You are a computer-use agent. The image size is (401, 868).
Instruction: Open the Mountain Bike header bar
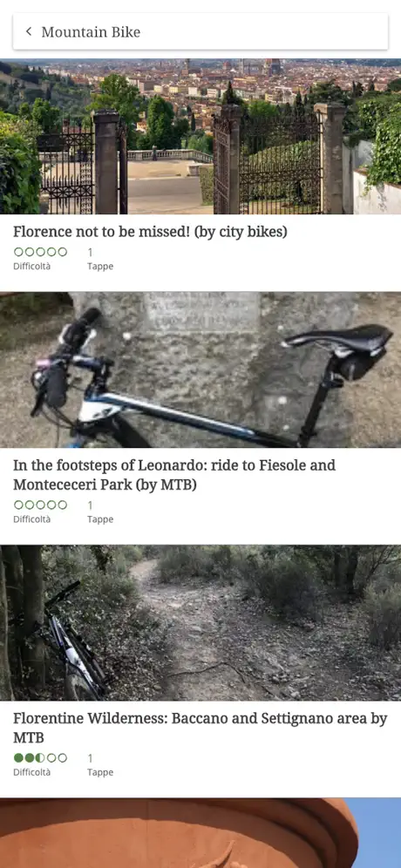pyautogui.click(x=200, y=31)
